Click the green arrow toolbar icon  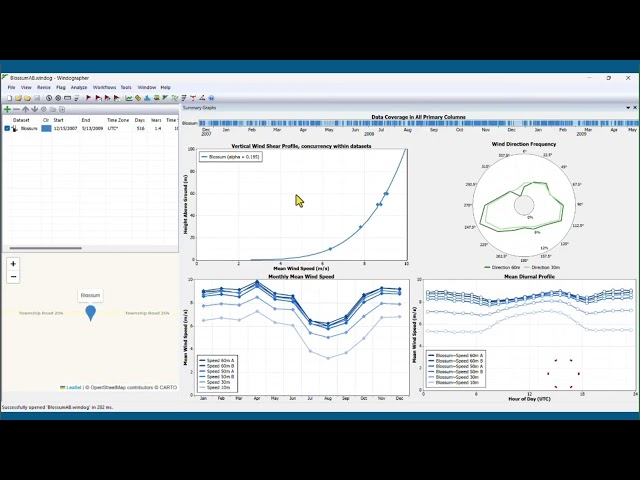165,98
